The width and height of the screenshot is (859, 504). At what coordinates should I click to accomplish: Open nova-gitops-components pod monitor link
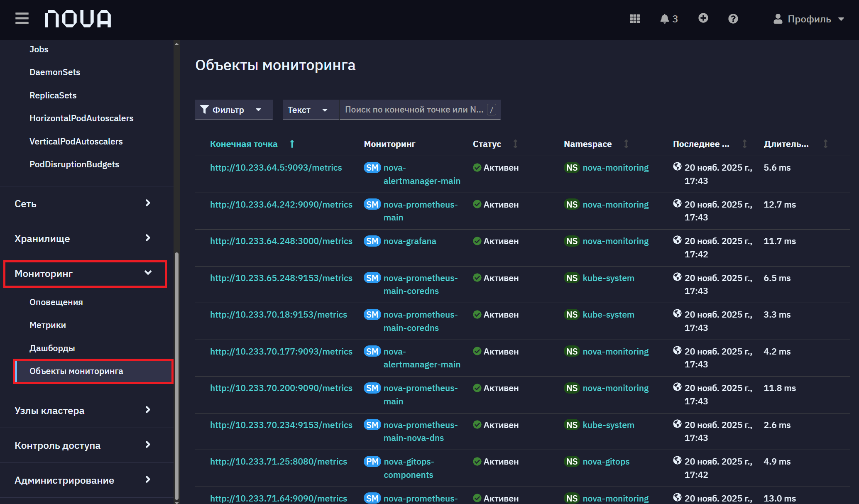(409, 468)
